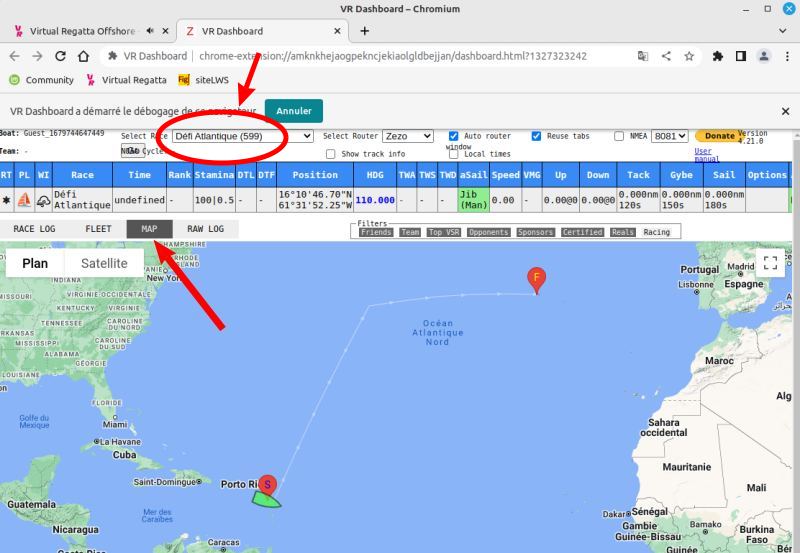Toggle map fullscreen view
The height and width of the screenshot is (553, 800).
(x=770, y=263)
